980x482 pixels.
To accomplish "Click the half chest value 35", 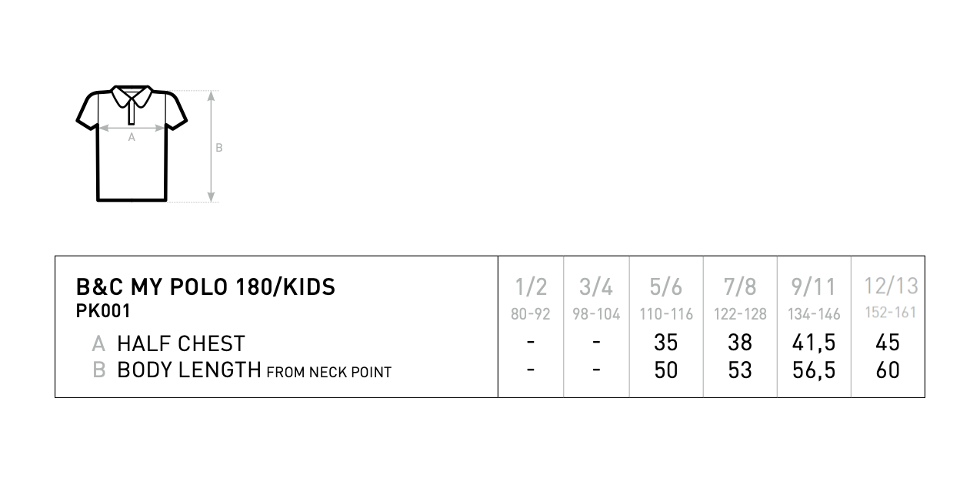I will pyautogui.click(x=666, y=343).
